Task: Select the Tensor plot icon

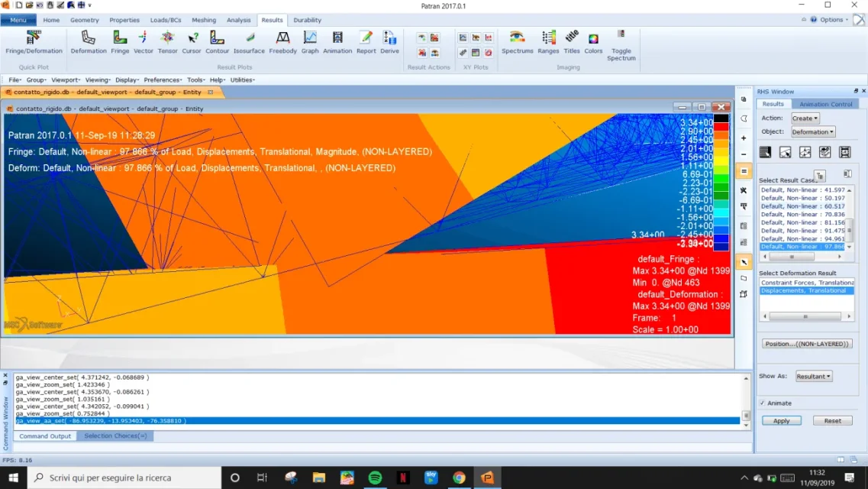Action: [167, 43]
